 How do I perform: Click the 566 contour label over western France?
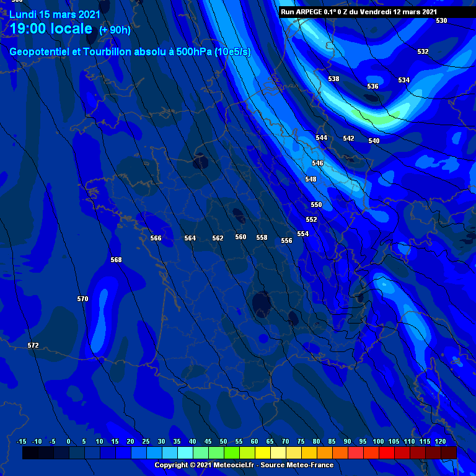pyautogui.click(x=156, y=238)
